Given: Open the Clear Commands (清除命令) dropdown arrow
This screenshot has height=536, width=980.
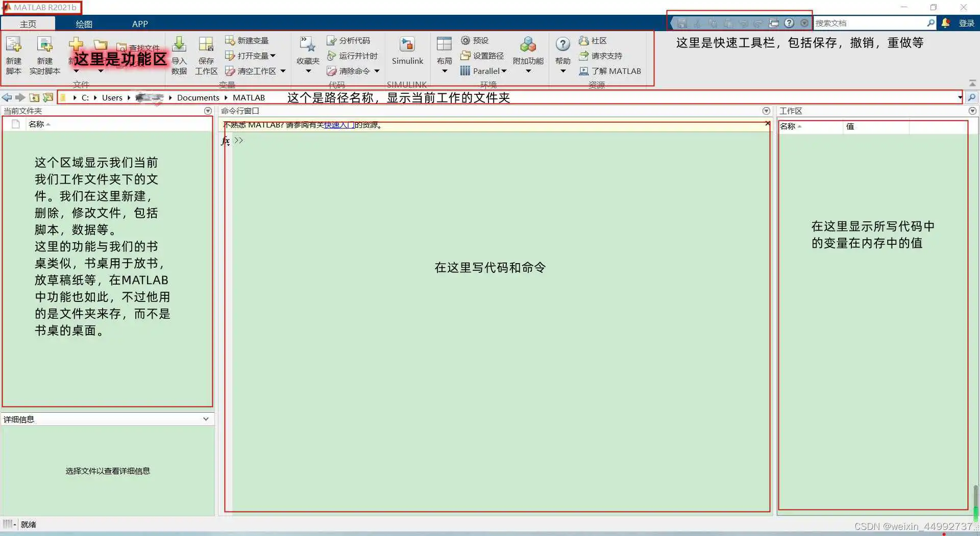Looking at the screenshot, I should point(377,71).
